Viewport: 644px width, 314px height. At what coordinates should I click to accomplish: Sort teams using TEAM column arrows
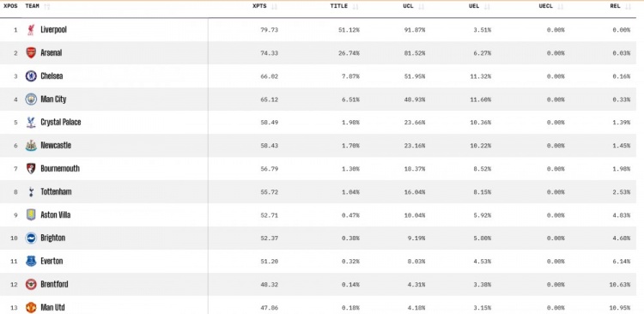(x=47, y=7)
